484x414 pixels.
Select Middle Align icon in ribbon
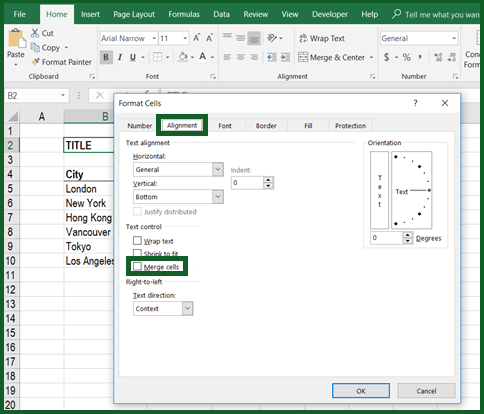tap(241, 38)
